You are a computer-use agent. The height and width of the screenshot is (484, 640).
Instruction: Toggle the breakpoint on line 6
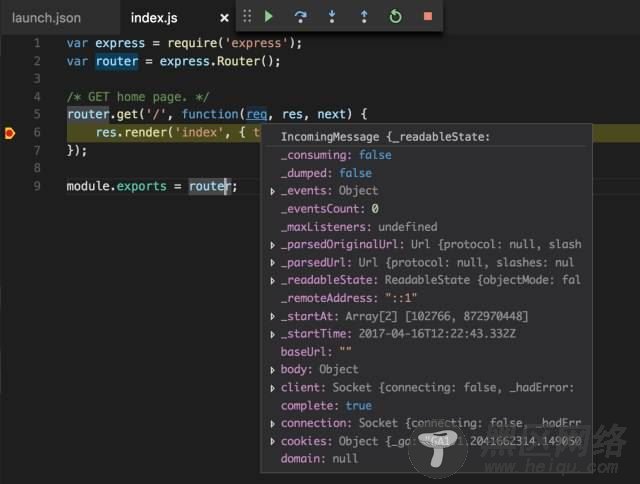point(10,133)
